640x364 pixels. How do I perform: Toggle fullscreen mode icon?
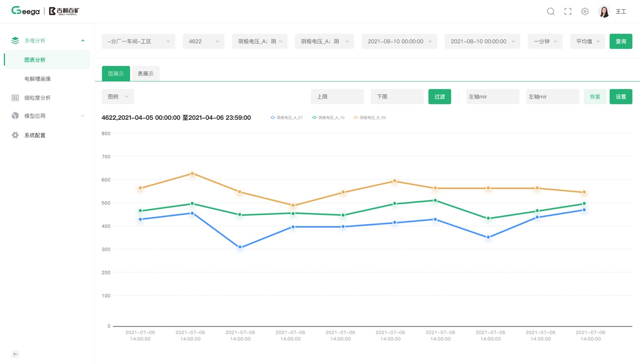(568, 12)
